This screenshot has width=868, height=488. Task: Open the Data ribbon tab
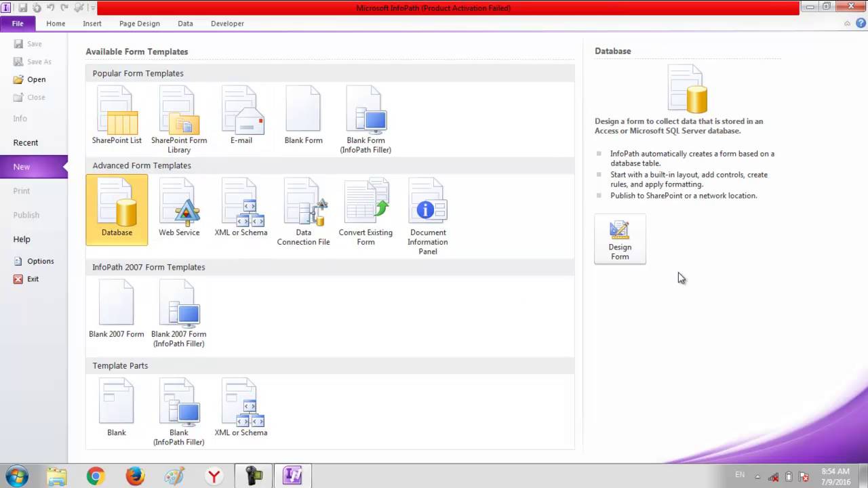(x=185, y=24)
